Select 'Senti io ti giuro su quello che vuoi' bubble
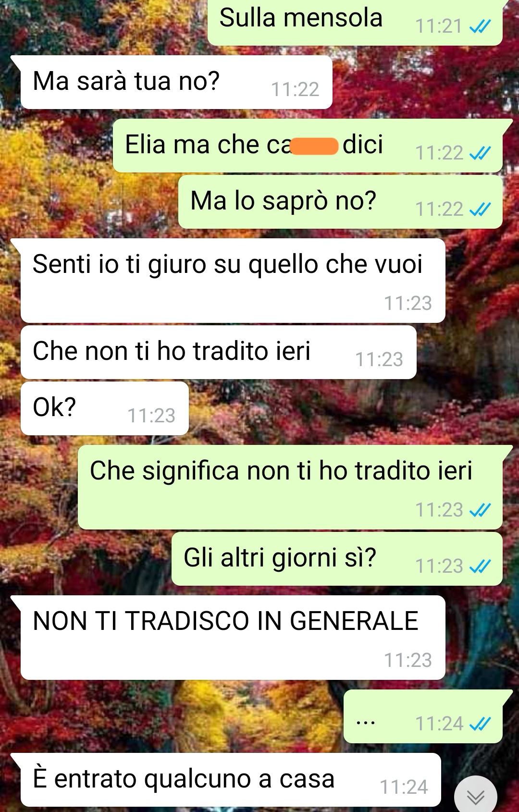Screen dimensions: 519x812 pyautogui.click(x=233, y=281)
